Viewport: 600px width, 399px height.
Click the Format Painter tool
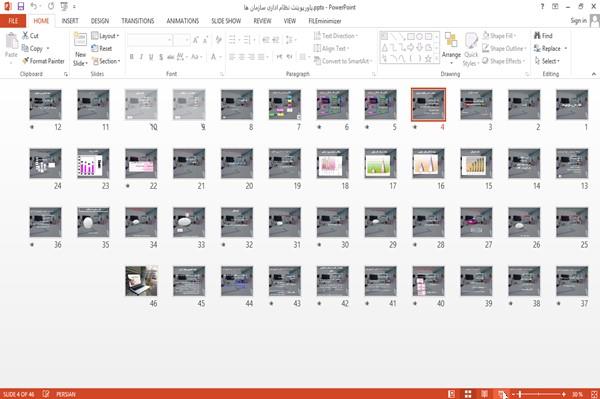tap(43, 61)
